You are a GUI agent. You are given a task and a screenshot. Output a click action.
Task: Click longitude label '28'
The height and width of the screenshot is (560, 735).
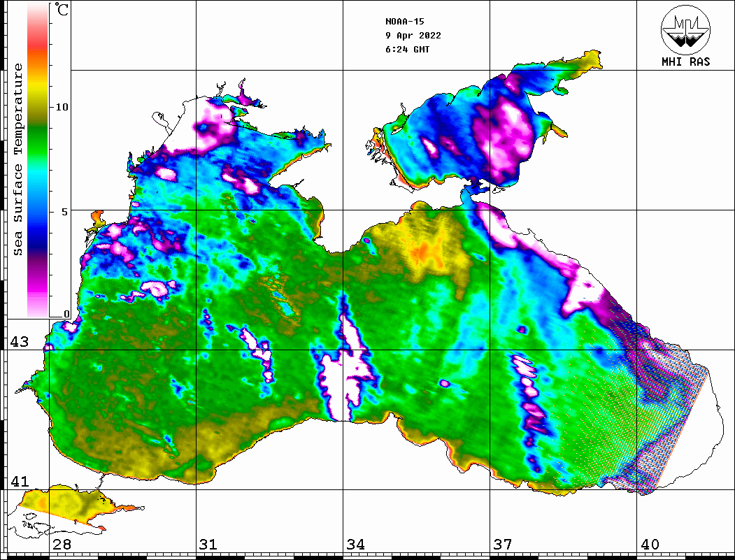coord(62,544)
